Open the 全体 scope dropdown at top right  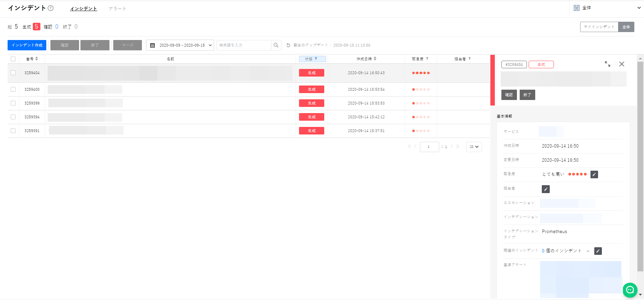click(x=607, y=8)
